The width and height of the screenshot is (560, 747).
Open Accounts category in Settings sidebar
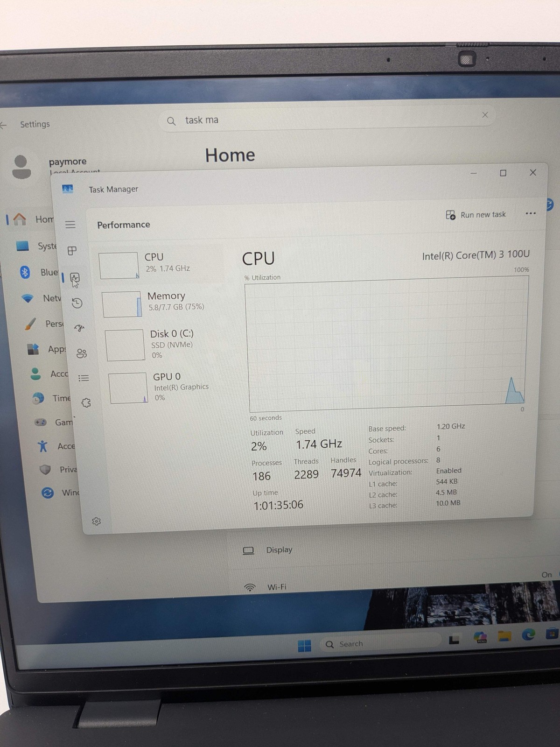coord(49,374)
